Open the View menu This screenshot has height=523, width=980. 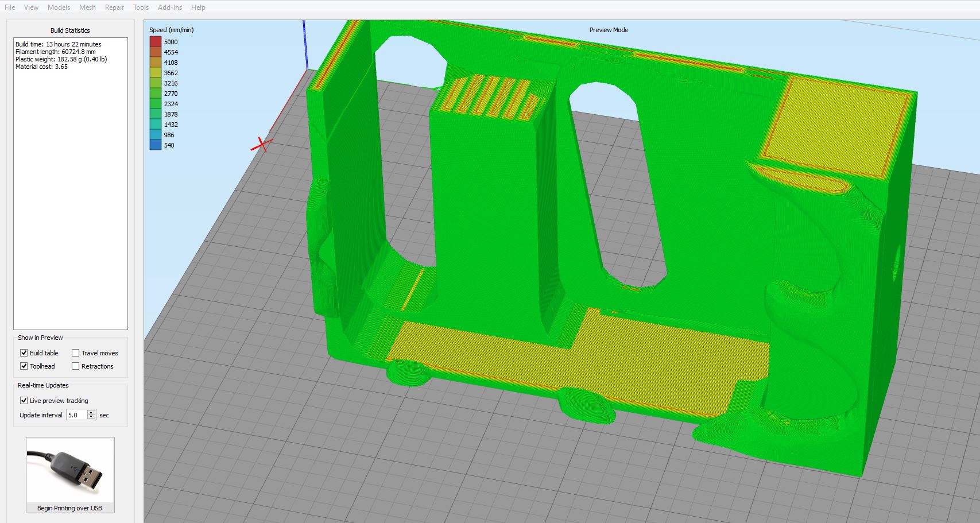pyautogui.click(x=31, y=7)
